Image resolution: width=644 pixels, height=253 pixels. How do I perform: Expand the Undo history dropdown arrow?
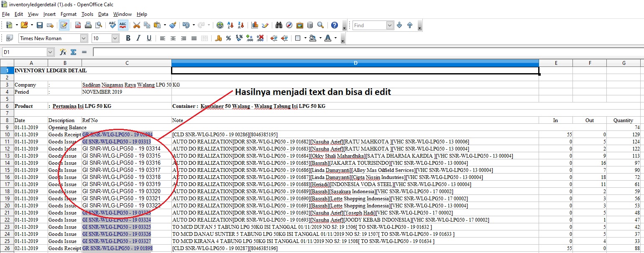pyautogui.click(x=194, y=25)
